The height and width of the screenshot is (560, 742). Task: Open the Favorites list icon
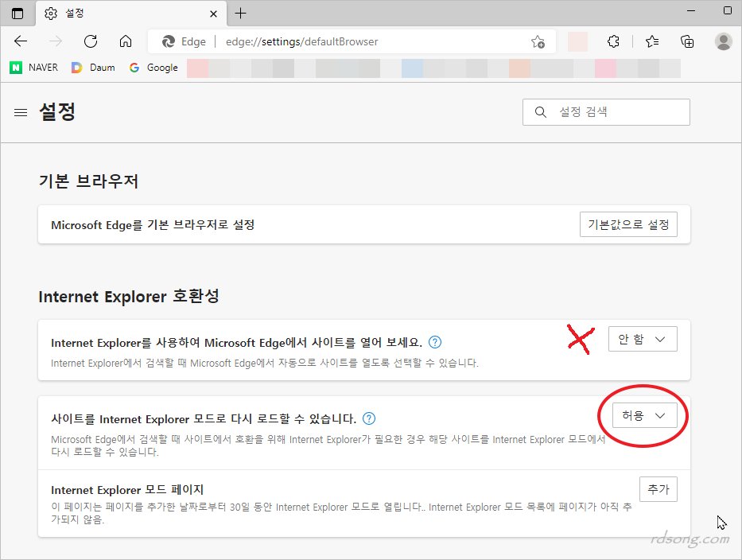coord(652,41)
